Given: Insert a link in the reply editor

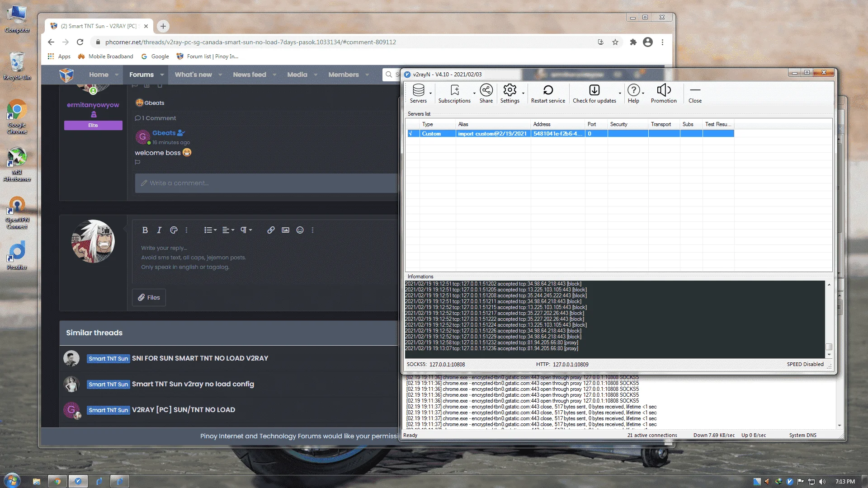Looking at the screenshot, I should (x=271, y=230).
